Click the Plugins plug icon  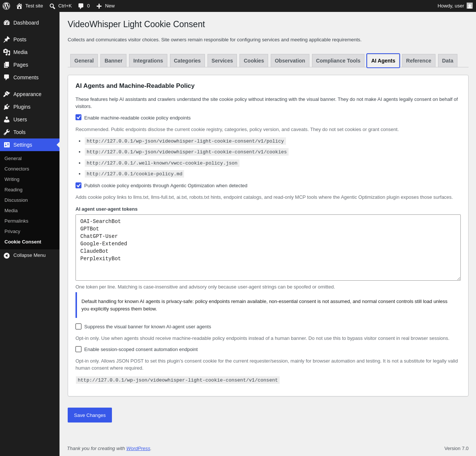coord(7,107)
